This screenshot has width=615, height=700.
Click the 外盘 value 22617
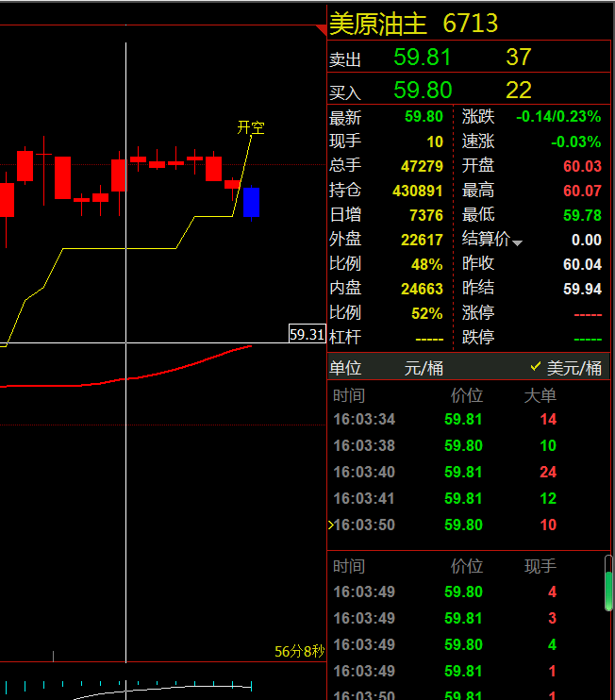(422, 240)
